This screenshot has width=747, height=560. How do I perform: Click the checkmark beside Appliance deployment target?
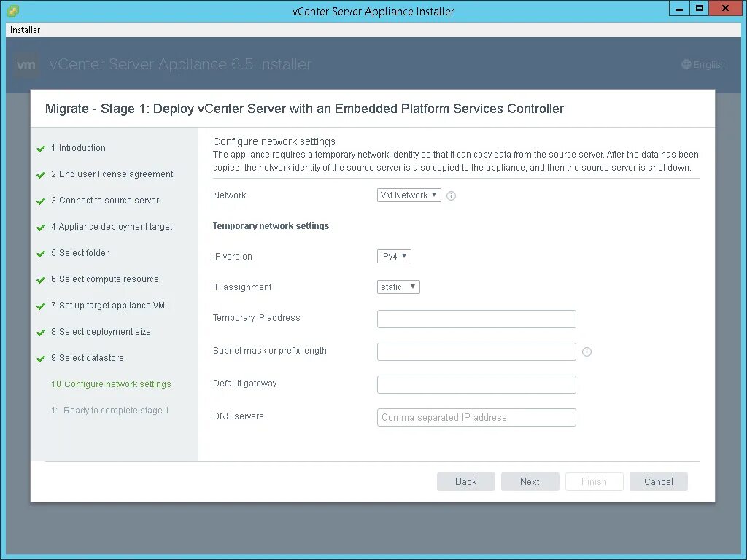click(41, 227)
